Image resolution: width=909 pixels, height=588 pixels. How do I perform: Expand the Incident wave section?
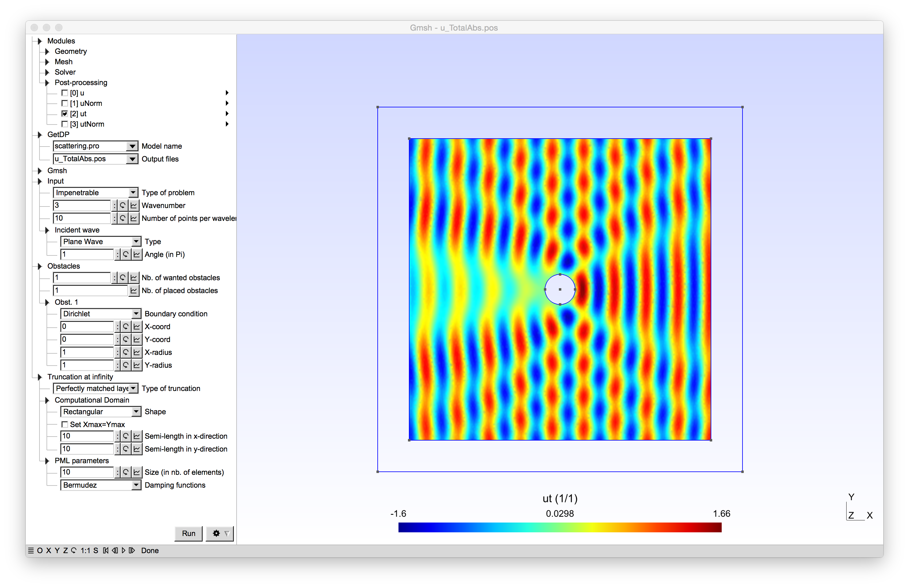(48, 230)
